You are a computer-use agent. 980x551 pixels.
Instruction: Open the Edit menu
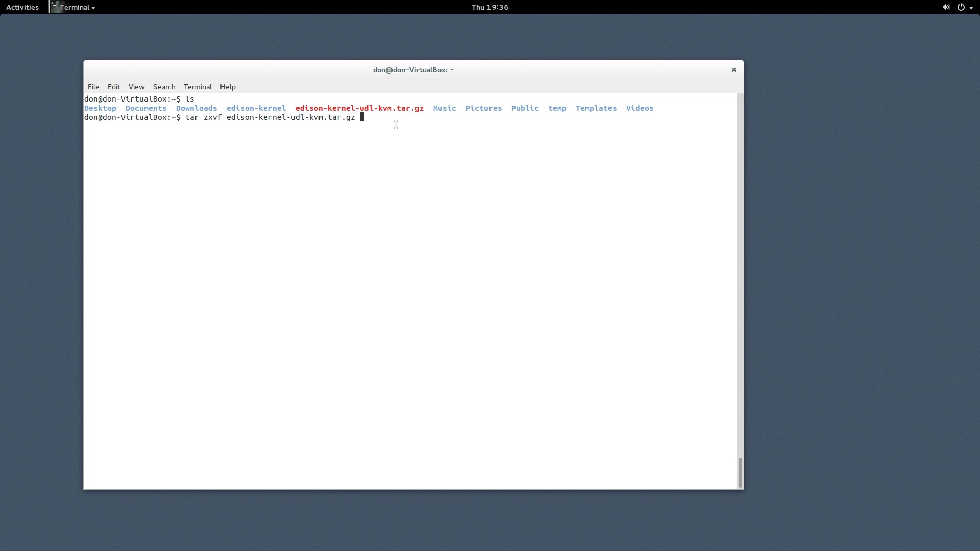[x=114, y=87]
